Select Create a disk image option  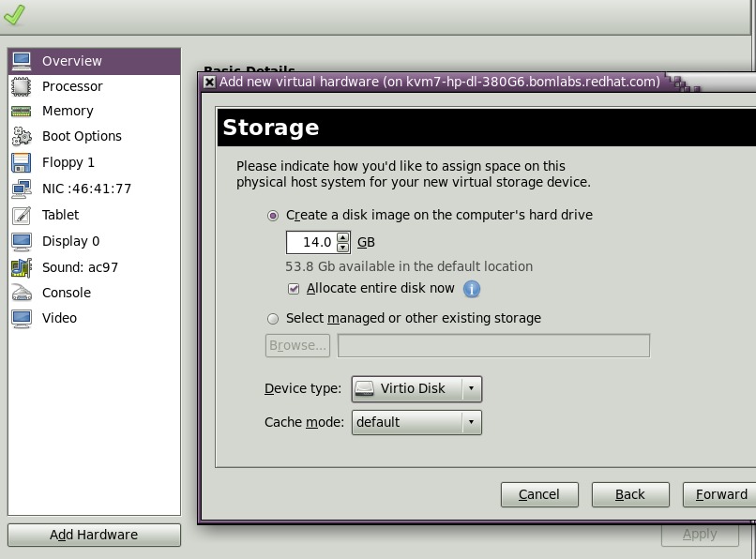(272, 215)
